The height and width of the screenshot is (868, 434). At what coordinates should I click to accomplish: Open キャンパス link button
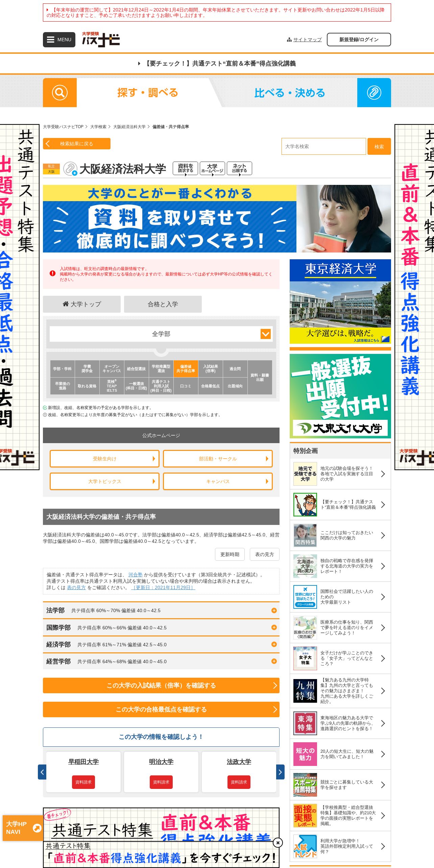218,481
